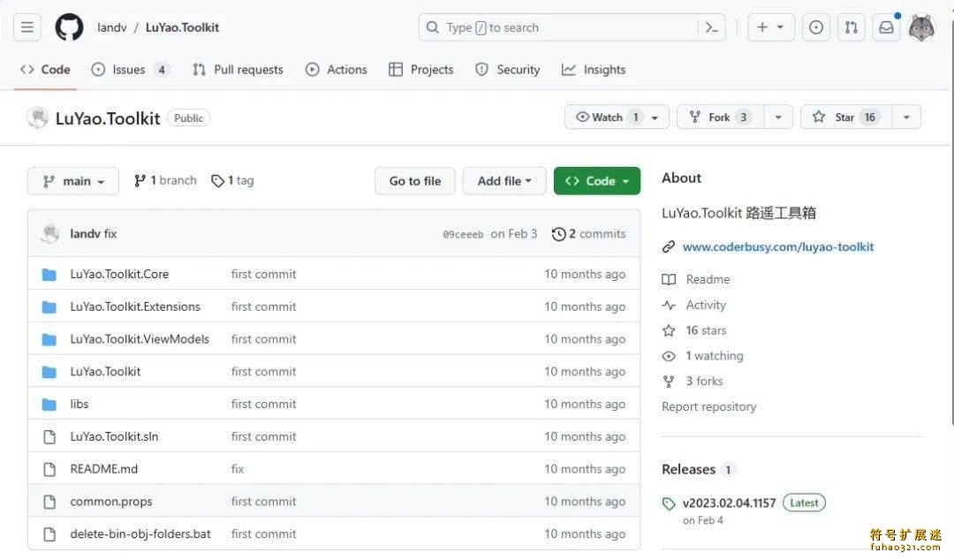Viewport: 954px width, 560px height.
Task: Click landv owner in breadcrumb
Action: pyautogui.click(x=112, y=27)
